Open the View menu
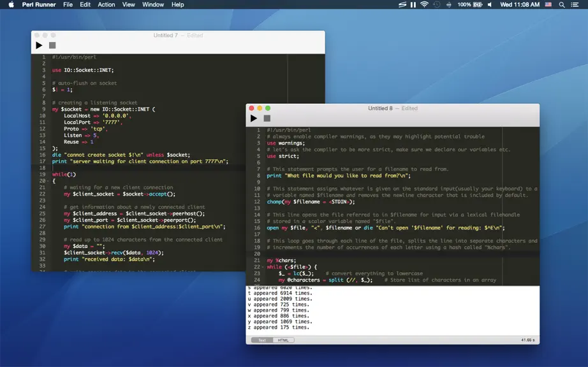Image resolution: width=588 pixels, height=367 pixels. point(128,4)
